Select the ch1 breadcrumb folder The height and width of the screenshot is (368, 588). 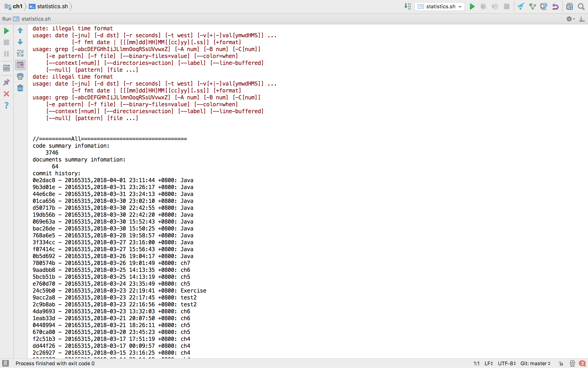pos(14,6)
